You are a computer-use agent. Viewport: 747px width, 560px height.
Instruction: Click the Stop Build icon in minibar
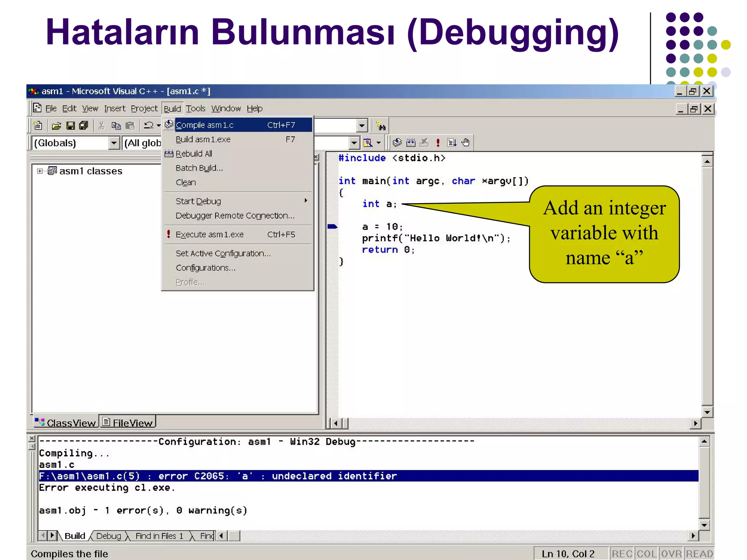point(424,143)
